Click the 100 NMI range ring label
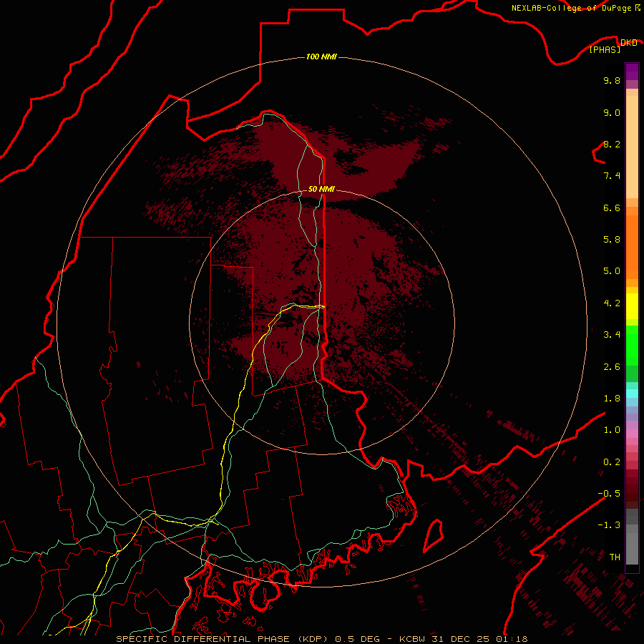Screen dimensions: 644x644 (321, 57)
